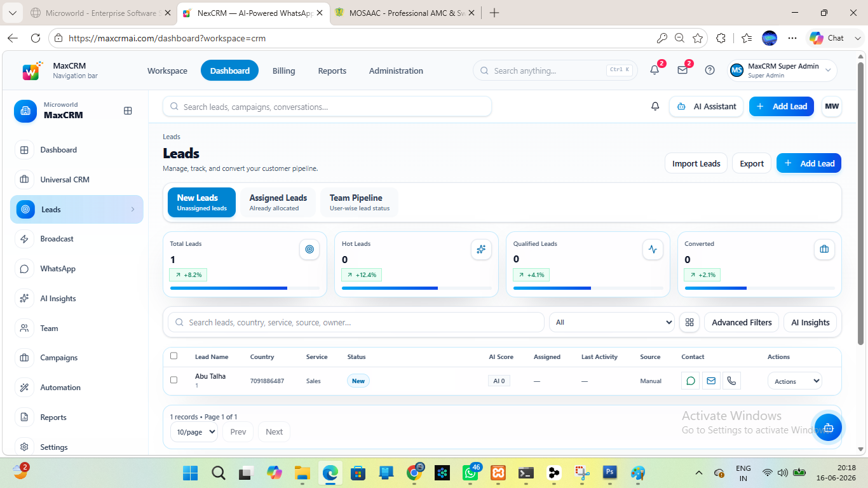
Task: Expand the Leads sidebar chevron
Action: click(x=133, y=210)
